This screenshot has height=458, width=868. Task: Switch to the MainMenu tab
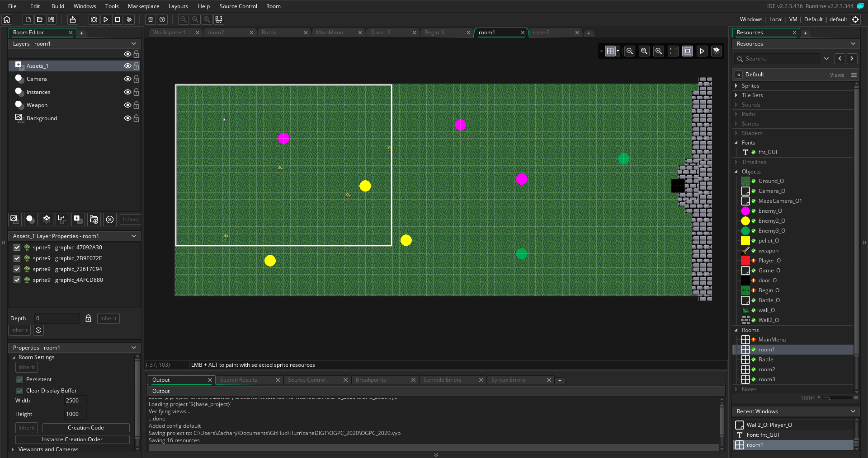[x=330, y=33]
